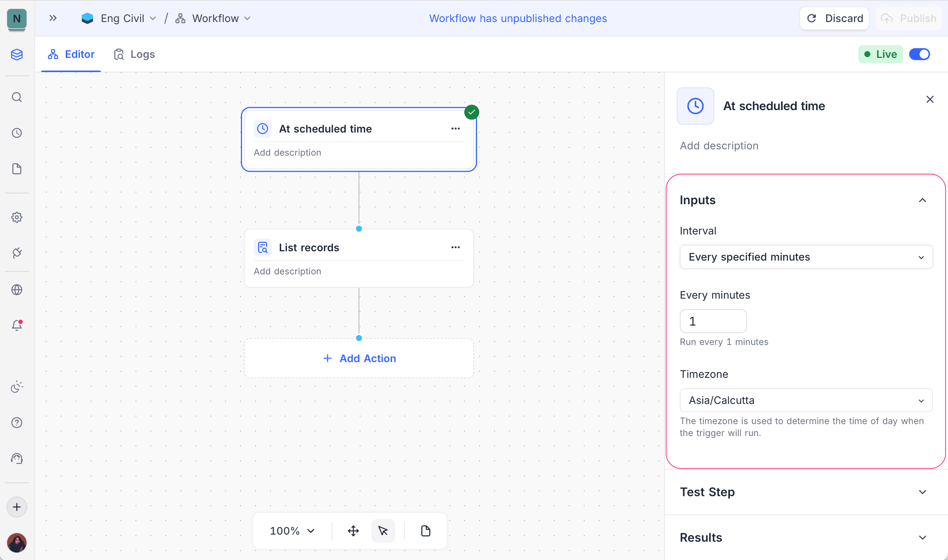Toggle the Live workflow switch off
Viewport: 948px width, 560px height.
tap(919, 55)
